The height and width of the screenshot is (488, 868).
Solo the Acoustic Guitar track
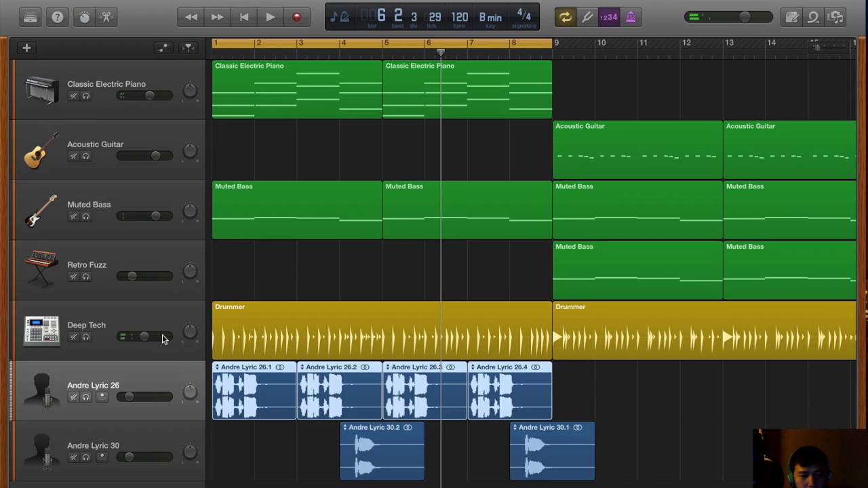pyautogui.click(x=86, y=157)
